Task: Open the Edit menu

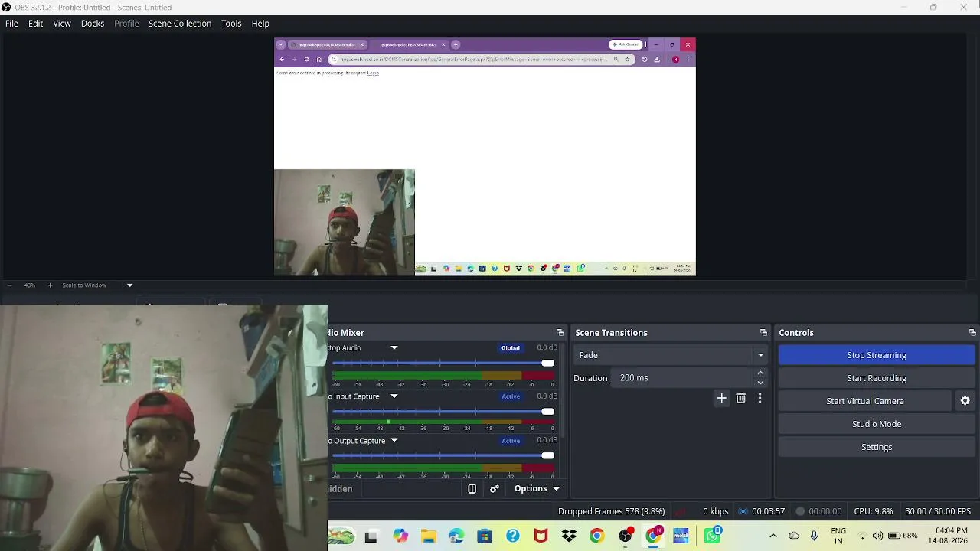Action: (35, 24)
